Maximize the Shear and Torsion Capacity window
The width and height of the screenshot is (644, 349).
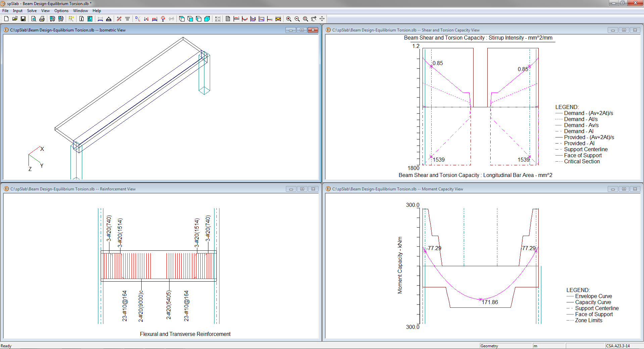point(624,30)
